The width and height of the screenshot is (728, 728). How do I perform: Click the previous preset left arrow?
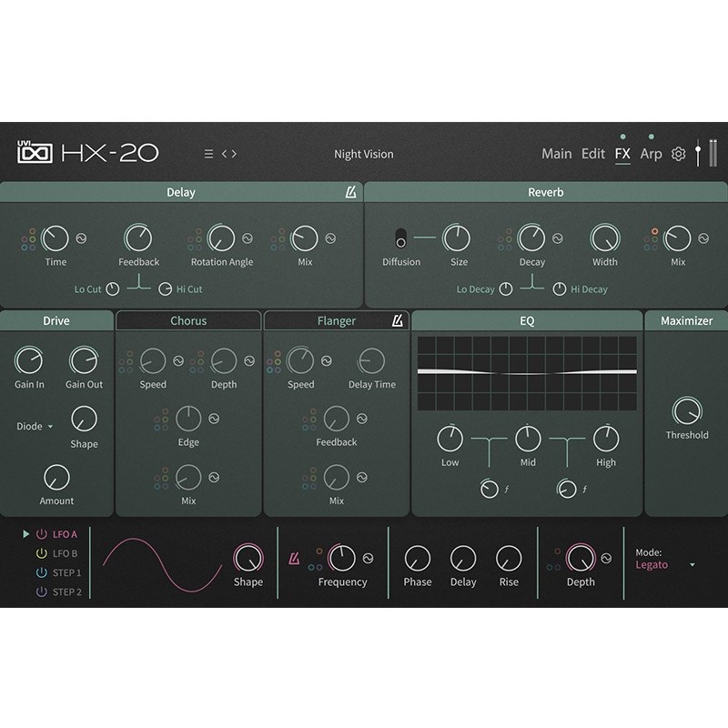(224, 154)
